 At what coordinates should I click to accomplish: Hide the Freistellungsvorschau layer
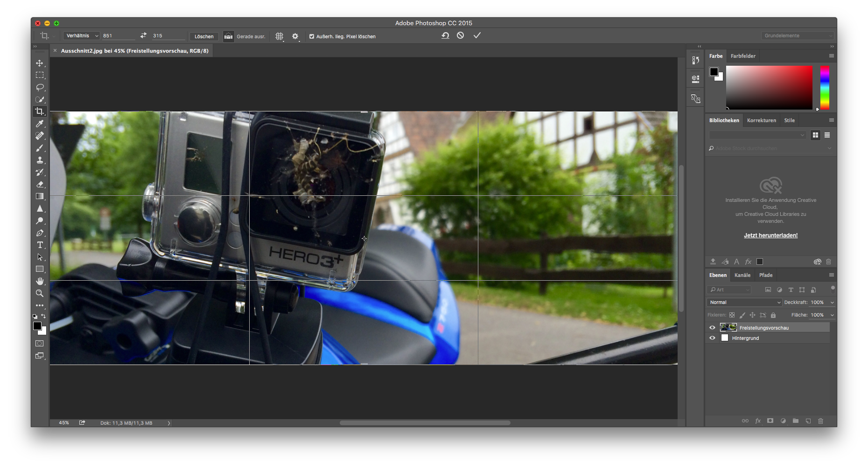click(712, 328)
